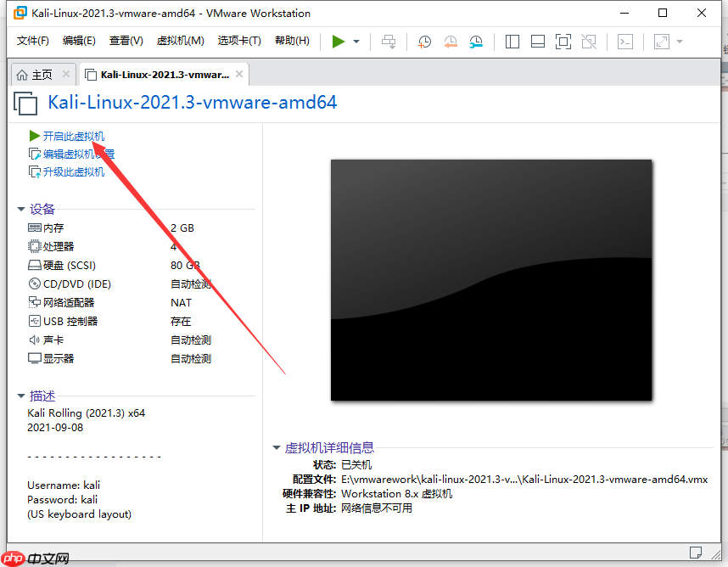Toggle the library sidebar visibility
The width and height of the screenshot is (728, 567).
pos(512,40)
